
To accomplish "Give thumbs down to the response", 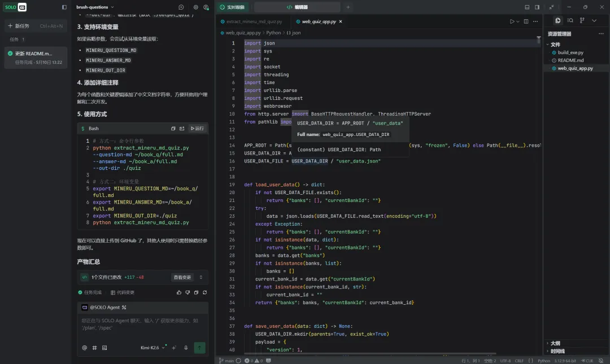I will coord(188,292).
